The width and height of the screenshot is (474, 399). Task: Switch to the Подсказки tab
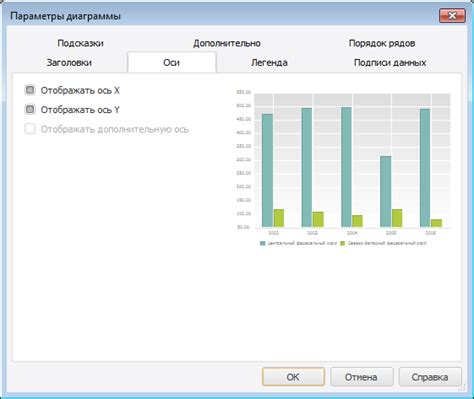[80, 43]
